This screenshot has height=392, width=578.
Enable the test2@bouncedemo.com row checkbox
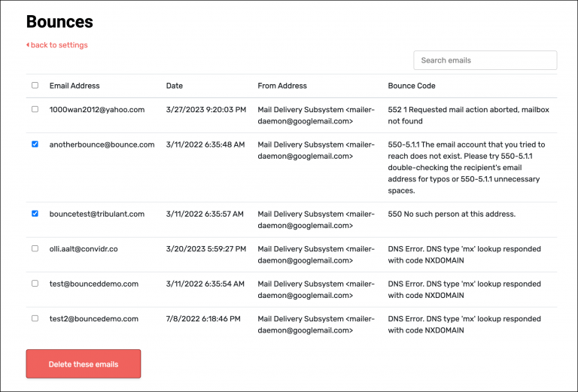(35, 318)
